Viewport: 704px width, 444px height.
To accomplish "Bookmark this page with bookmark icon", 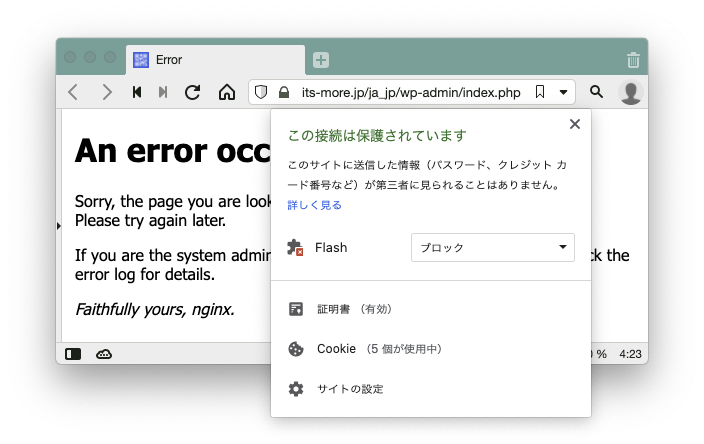I will pyautogui.click(x=540, y=93).
